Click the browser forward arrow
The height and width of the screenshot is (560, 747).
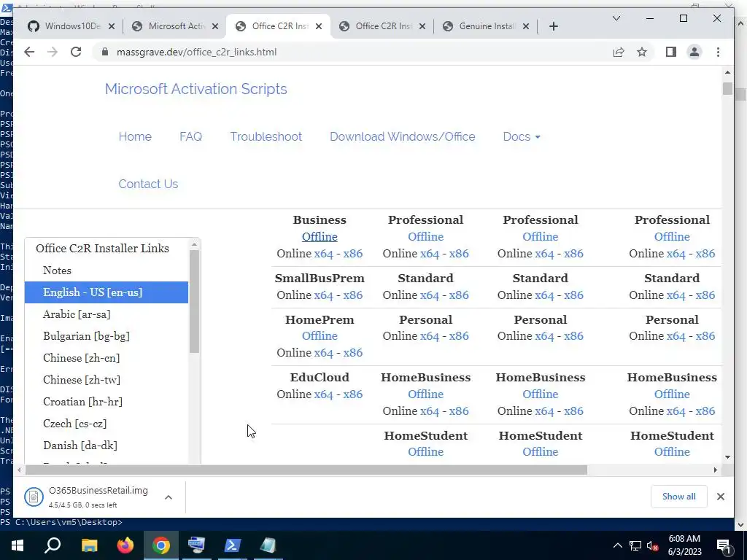pyautogui.click(x=53, y=52)
